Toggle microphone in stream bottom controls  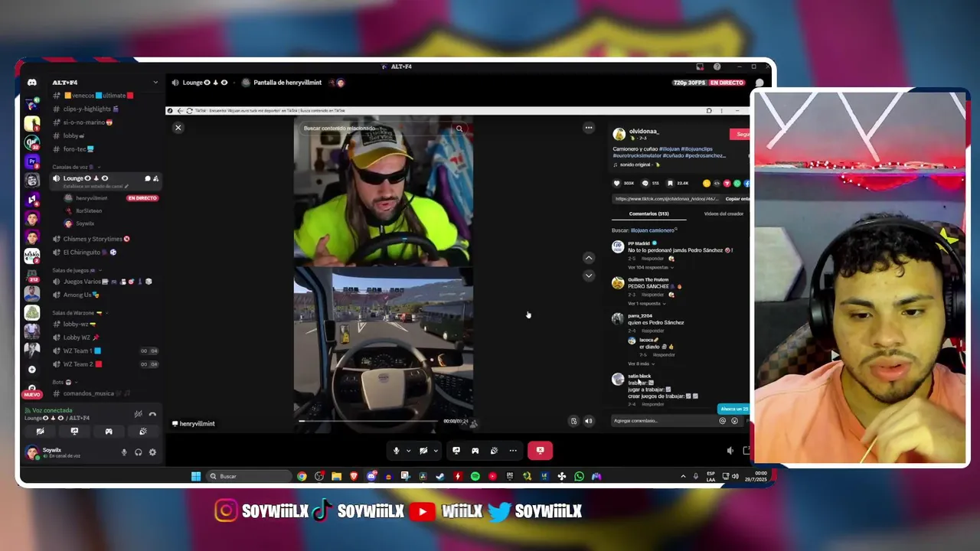396,451
